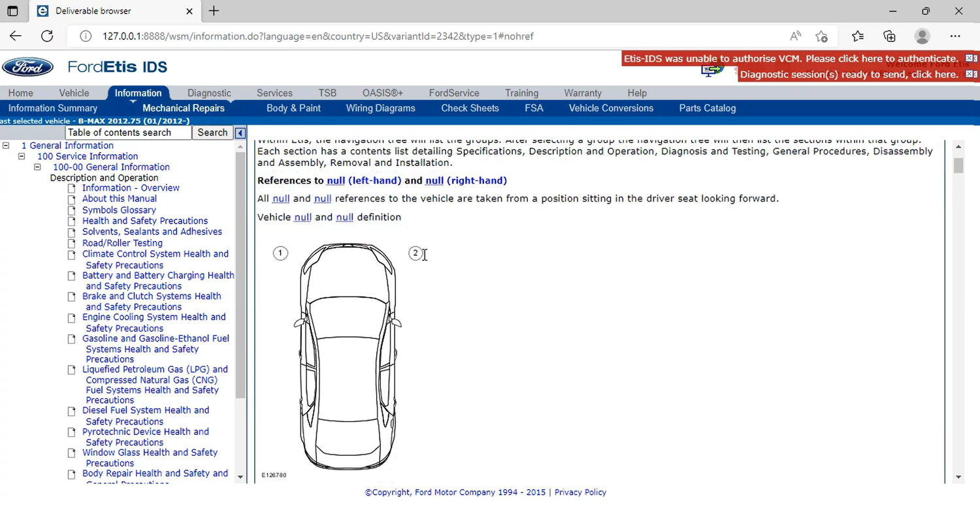Collapse the table of contents side panel
This screenshot has height=512, width=980.
point(240,133)
